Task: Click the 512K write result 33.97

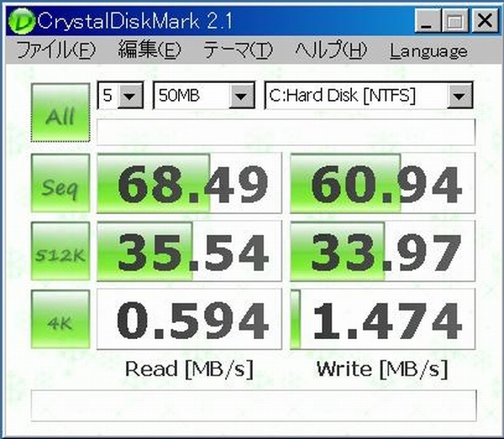Action: 382,251
